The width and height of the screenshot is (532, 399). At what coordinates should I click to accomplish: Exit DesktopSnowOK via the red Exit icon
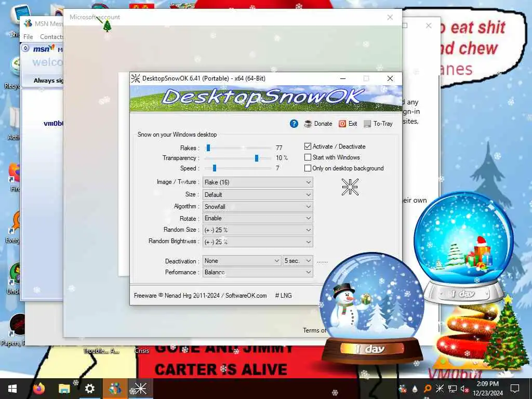click(348, 124)
